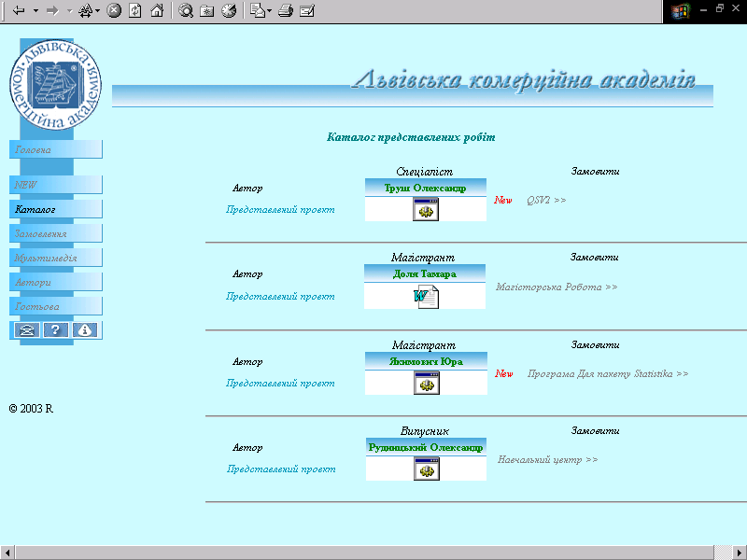Screen dimensions: 747x560
Task: Click the Back arrow toolbar button
Action: 19,10
